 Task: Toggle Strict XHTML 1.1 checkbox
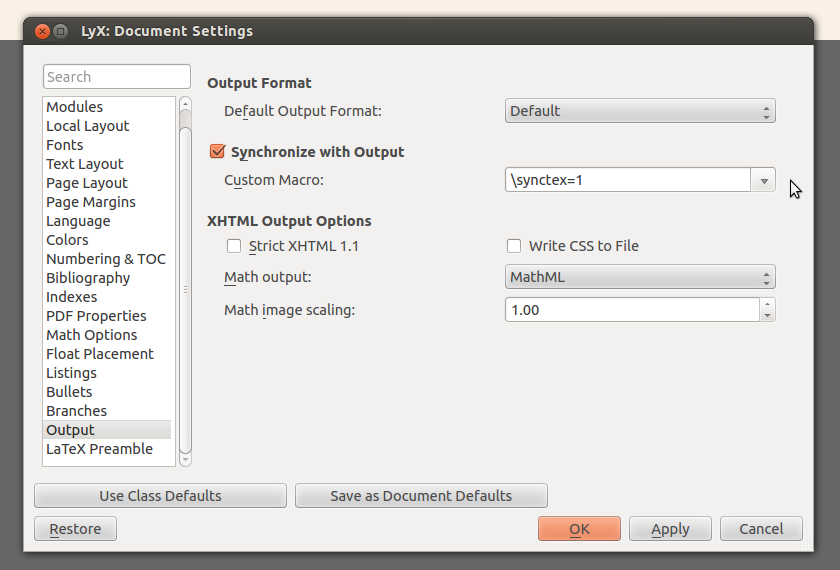[234, 246]
